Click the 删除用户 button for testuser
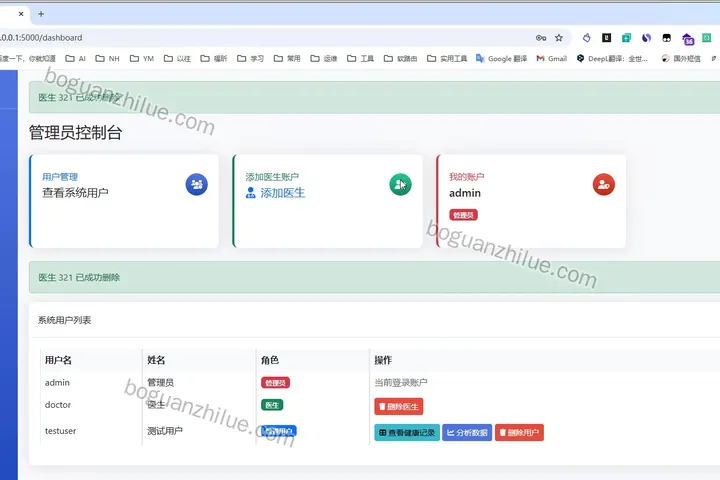Image resolution: width=720 pixels, height=480 pixels. pos(519,433)
